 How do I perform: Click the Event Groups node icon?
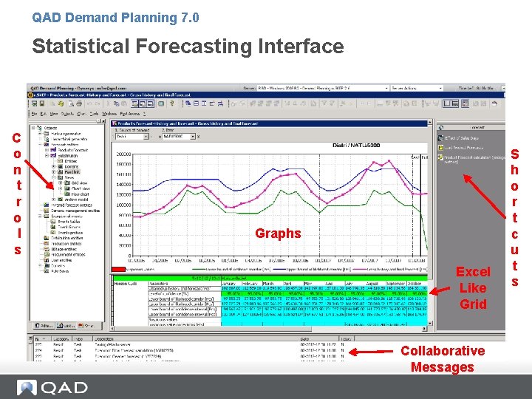(x=53, y=227)
